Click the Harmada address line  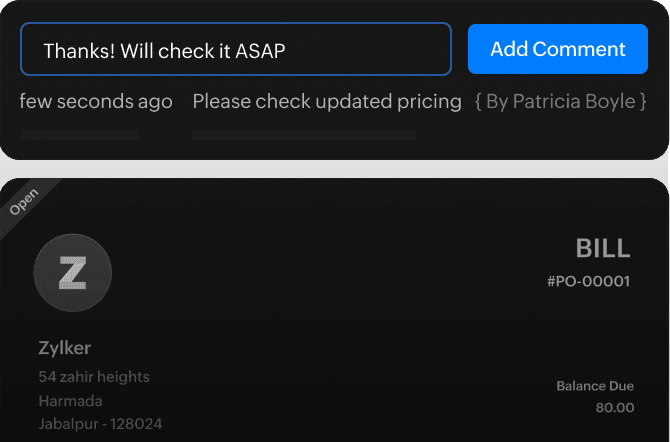click(71, 400)
